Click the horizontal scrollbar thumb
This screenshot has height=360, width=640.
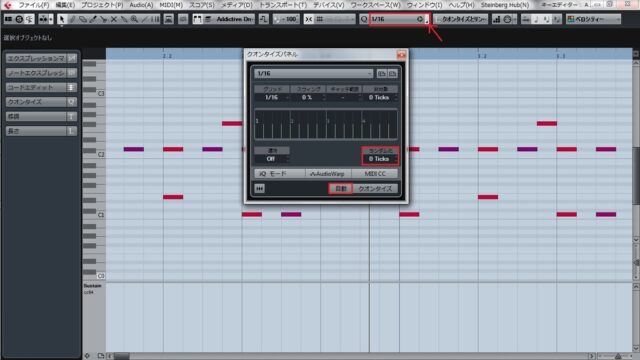pyautogui.click(x=121, y=356)
